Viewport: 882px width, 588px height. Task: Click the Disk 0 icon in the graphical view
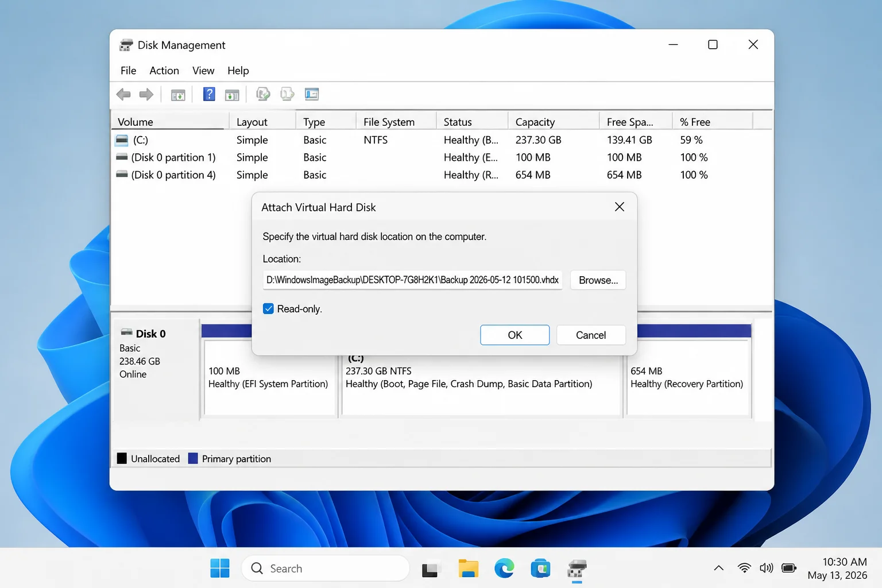click(126, 332)
